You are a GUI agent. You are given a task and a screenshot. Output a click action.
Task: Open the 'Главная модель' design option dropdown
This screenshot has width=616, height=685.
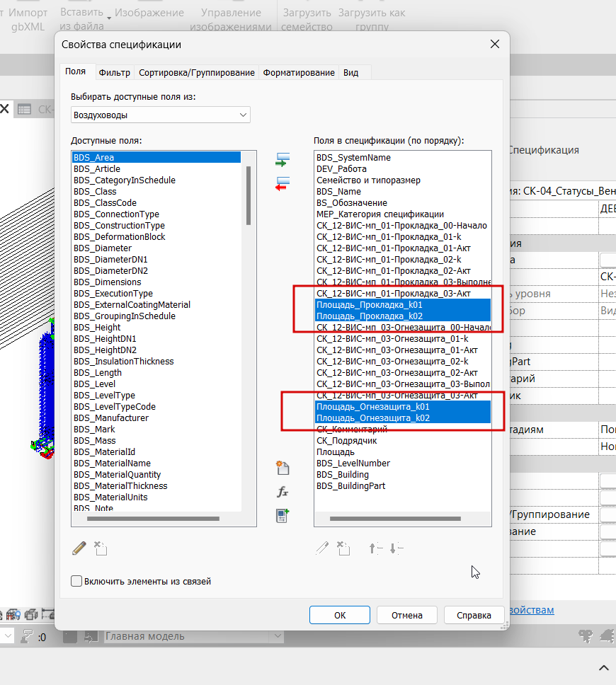(193, 636)
